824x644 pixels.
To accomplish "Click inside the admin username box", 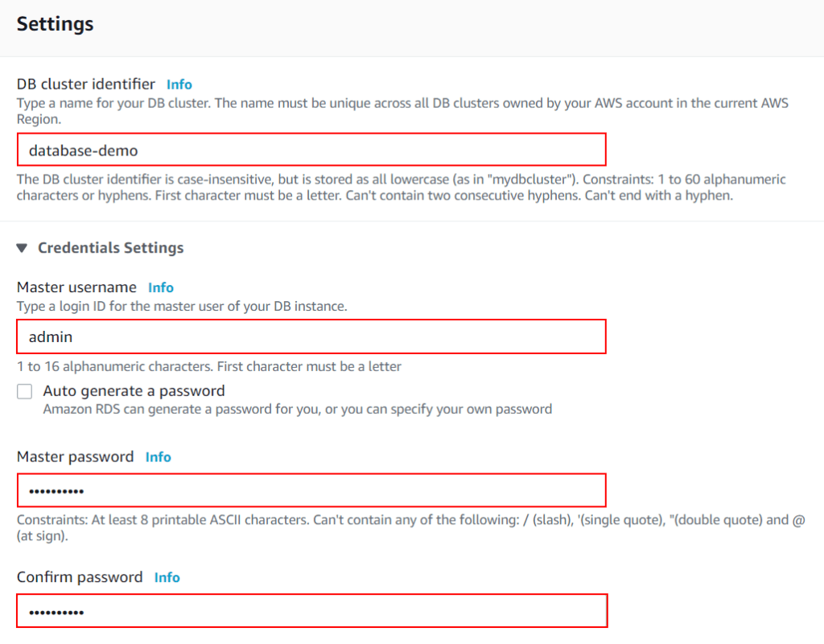I will point(311,336).
